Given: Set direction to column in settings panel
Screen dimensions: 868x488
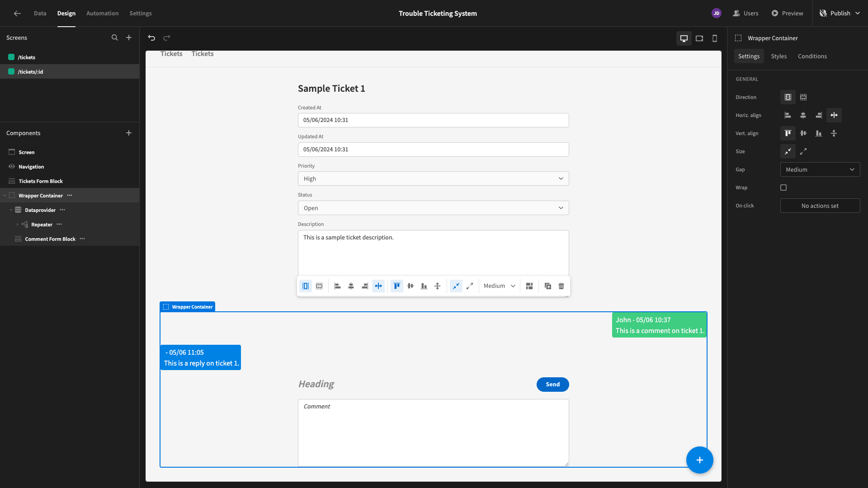Looking at the screenshot, I should click(788, 97).
